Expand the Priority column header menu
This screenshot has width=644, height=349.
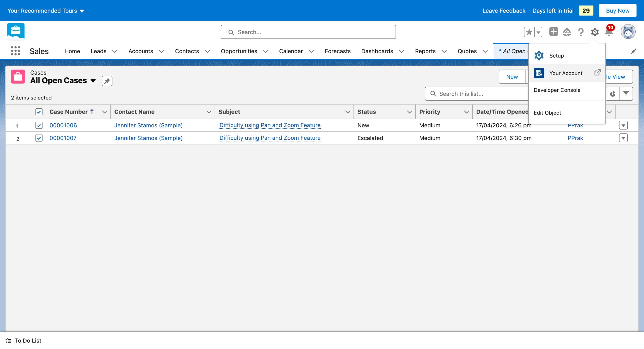(x=466, y=112)
